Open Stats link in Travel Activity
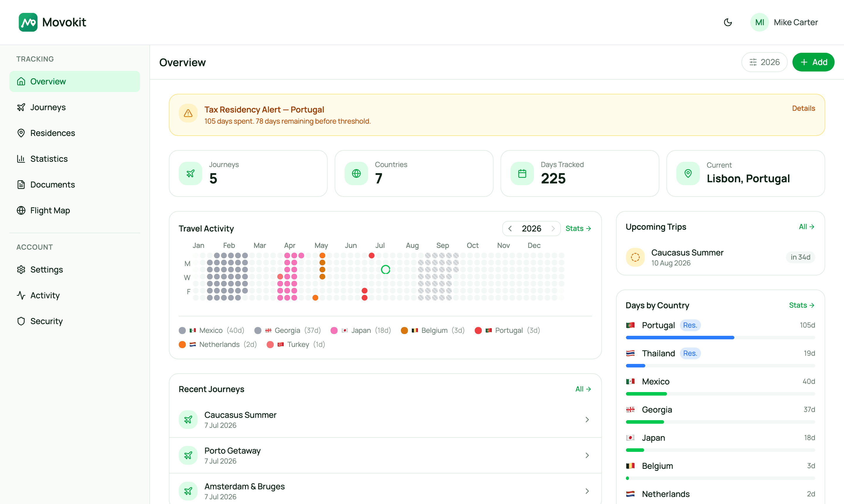The height and width of the screenshot is (504, 844). 578,229
